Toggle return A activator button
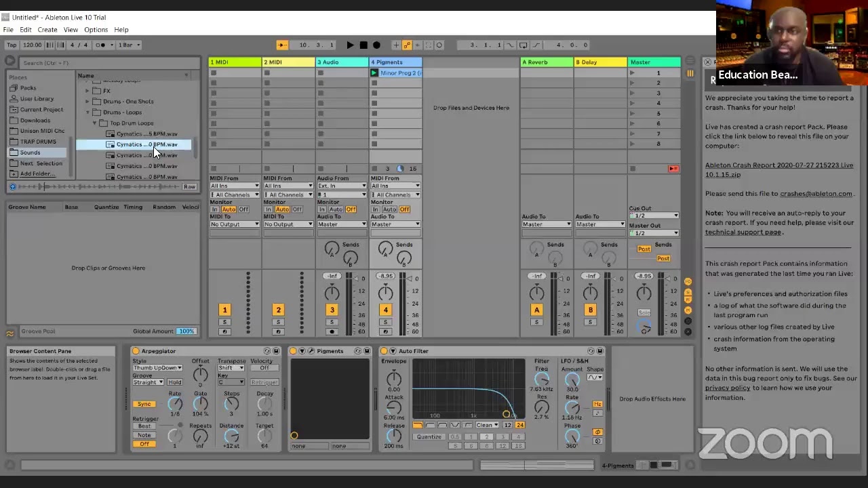 pos(536,310)
